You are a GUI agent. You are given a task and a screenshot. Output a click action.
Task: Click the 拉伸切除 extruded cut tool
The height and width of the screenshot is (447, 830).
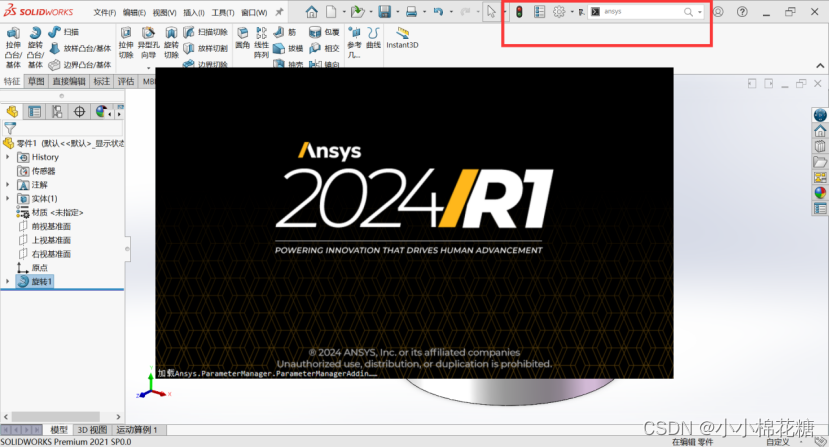tap(126, 42)
